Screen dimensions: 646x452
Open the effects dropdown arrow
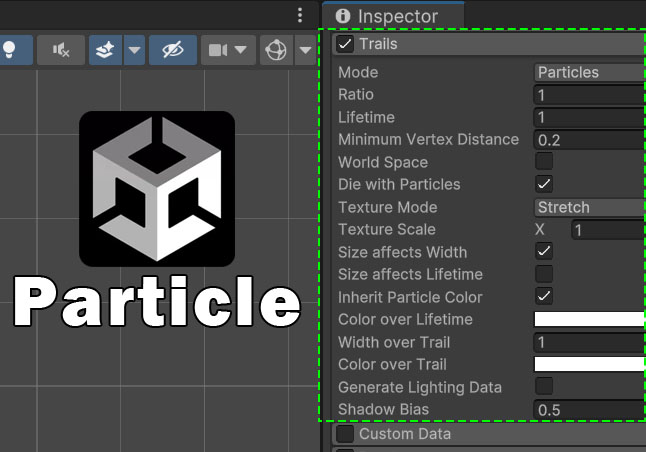point(134,49)
